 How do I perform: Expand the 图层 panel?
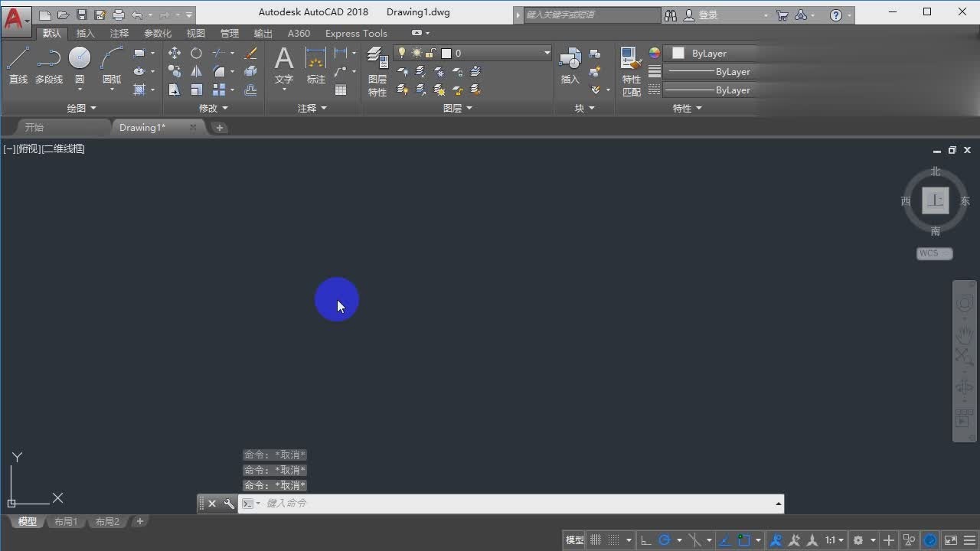click(458, 108)
